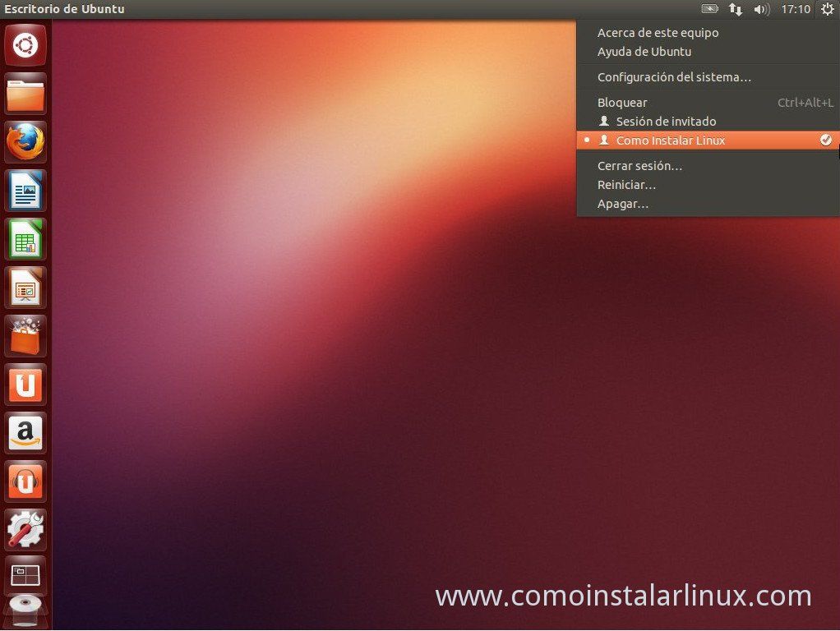Launch Firefox web browser
The image size is (840, 631).
click(25, 142)
